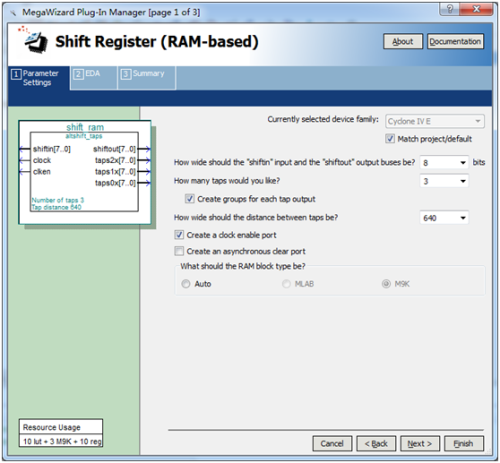Open the title bar help question mark
500x463 pixels.
tap(450, 9)
